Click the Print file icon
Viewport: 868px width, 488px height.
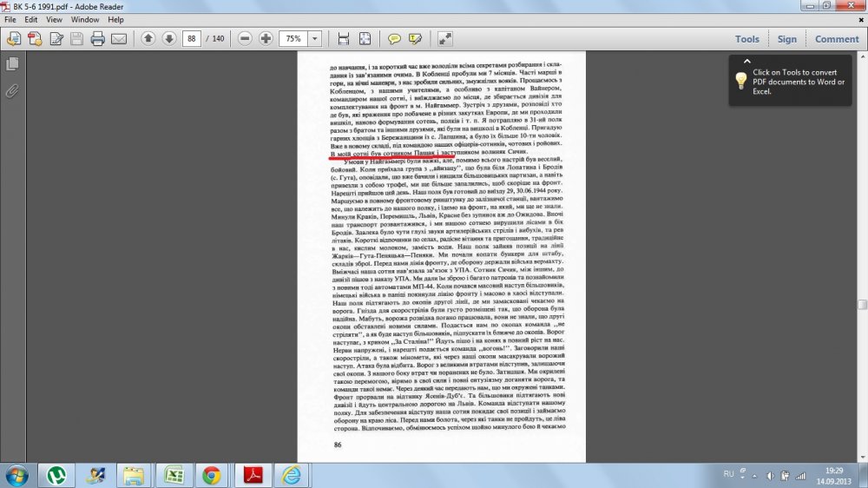pyautogui.click(x=98, y=39)
